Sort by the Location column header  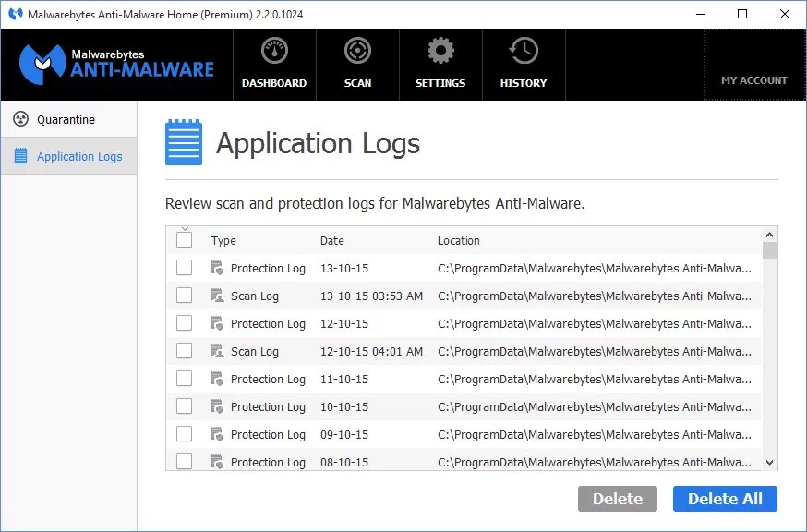coord(459,240)
